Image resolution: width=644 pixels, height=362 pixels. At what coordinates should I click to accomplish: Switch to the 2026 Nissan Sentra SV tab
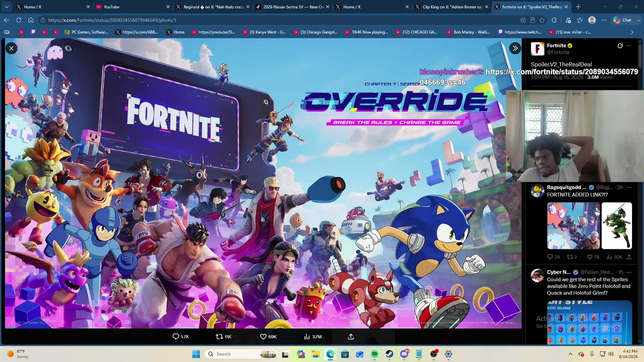(292, 7)
